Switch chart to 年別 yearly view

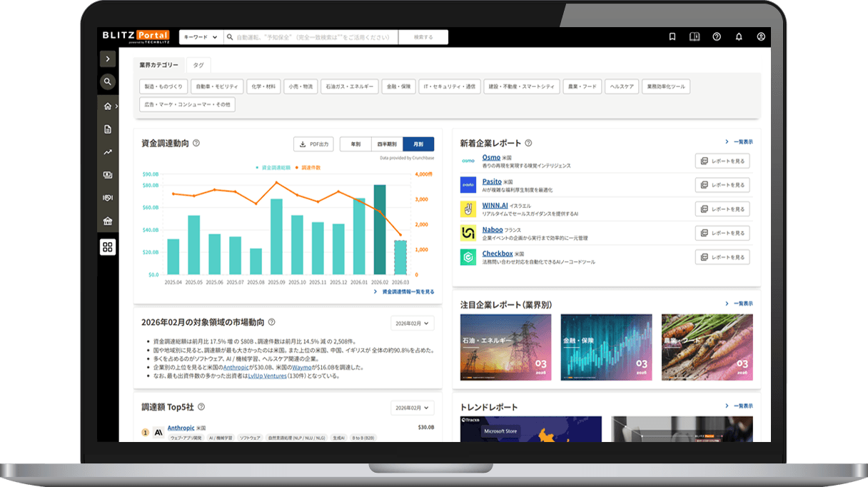point(355,144)
